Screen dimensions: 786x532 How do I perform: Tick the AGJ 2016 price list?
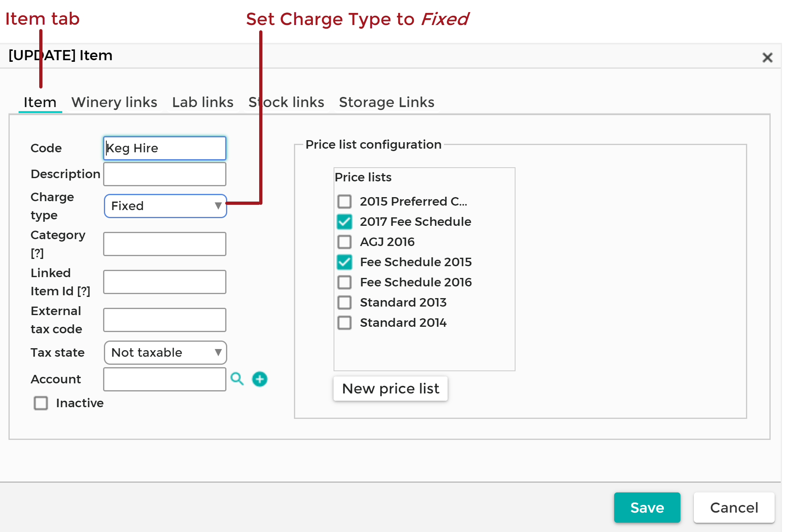tap(344, 242)
